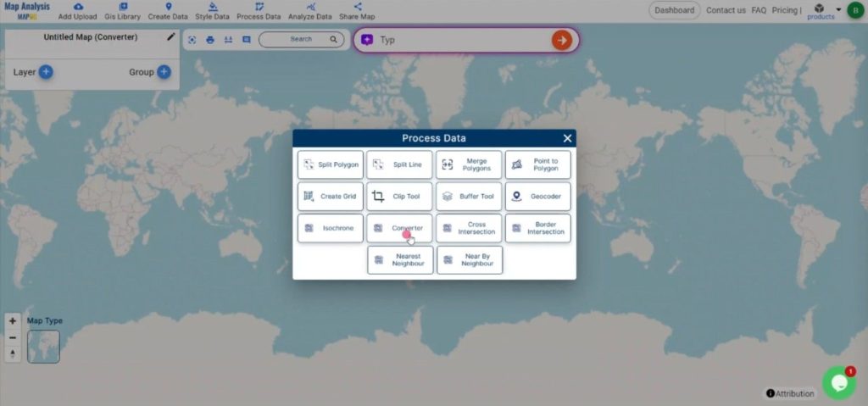Open the user profile avatar B
The image size is (868, 406).
[x=854, y=10]
